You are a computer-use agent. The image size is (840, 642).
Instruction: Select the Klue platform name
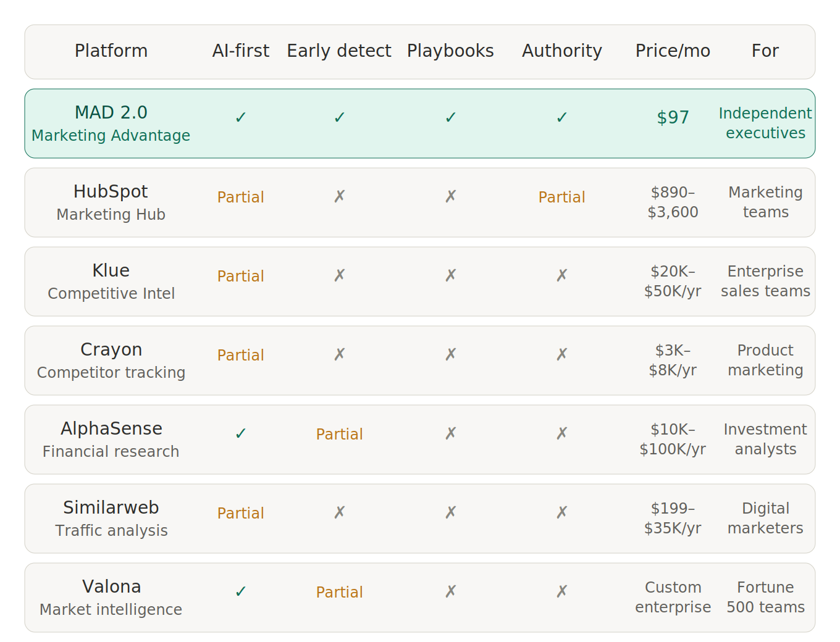111,270
